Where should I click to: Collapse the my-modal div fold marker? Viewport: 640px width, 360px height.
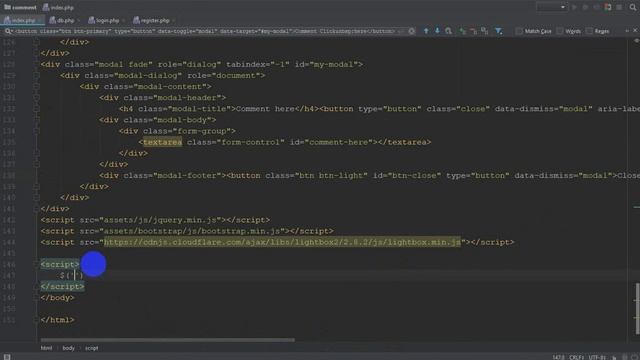tap(36, 64)
